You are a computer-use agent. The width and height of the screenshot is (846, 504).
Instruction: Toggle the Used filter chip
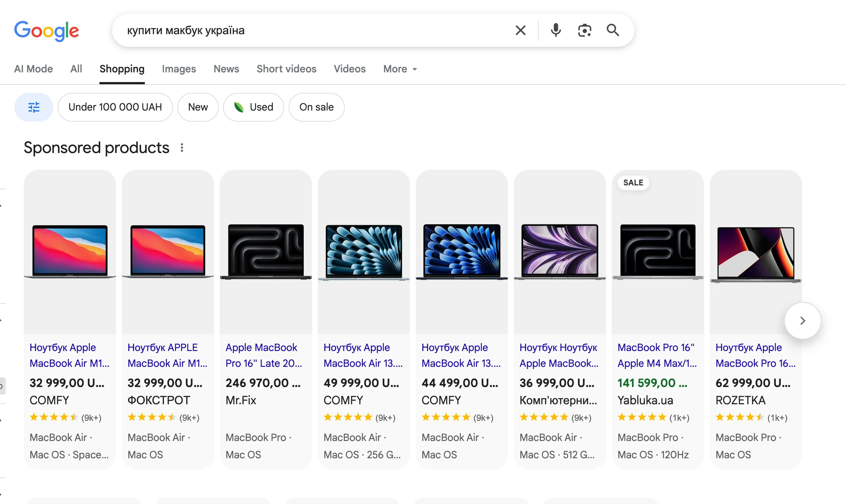pyautogui.click(x=254, y=107)
